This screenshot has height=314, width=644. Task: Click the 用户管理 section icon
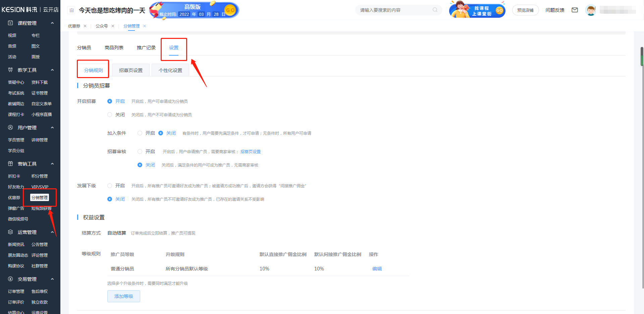[10, 128]
